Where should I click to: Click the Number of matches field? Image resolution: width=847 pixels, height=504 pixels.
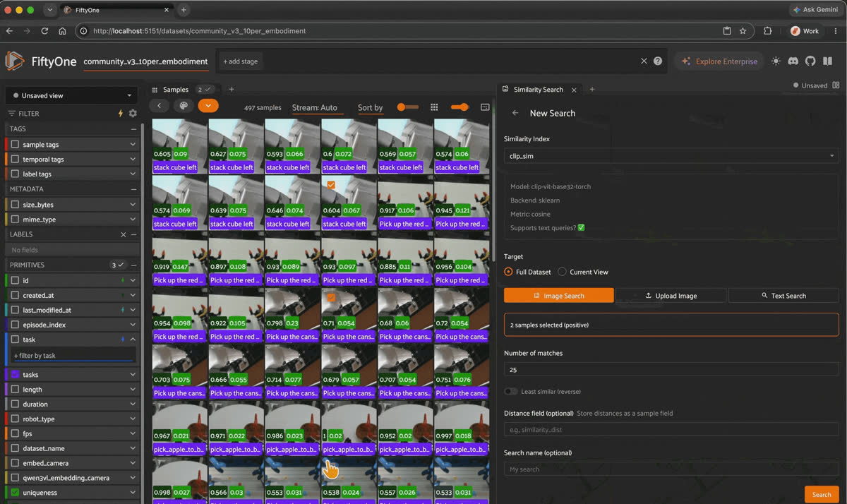(671, 369)
